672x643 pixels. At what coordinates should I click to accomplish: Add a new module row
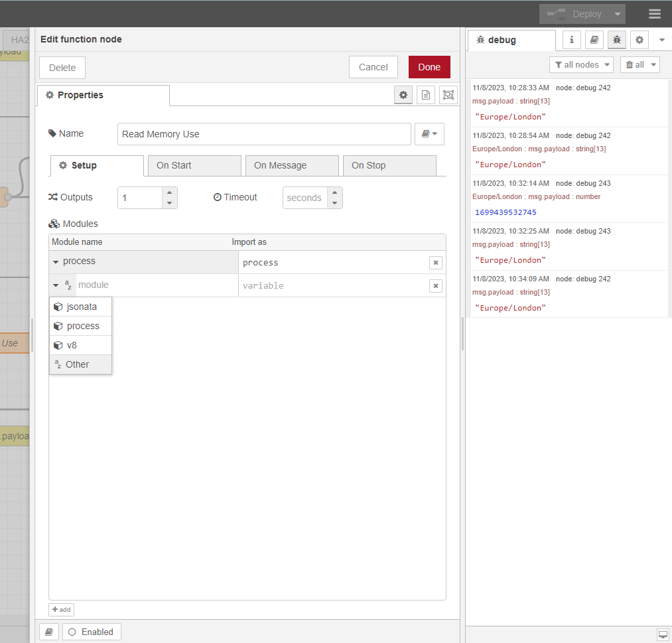tap(61, 610)
